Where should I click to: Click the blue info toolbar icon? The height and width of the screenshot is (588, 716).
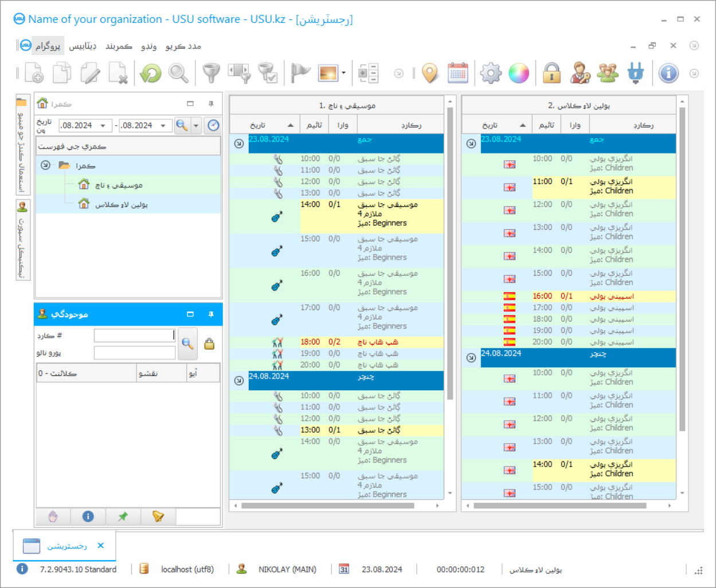(x=668, y=73)
